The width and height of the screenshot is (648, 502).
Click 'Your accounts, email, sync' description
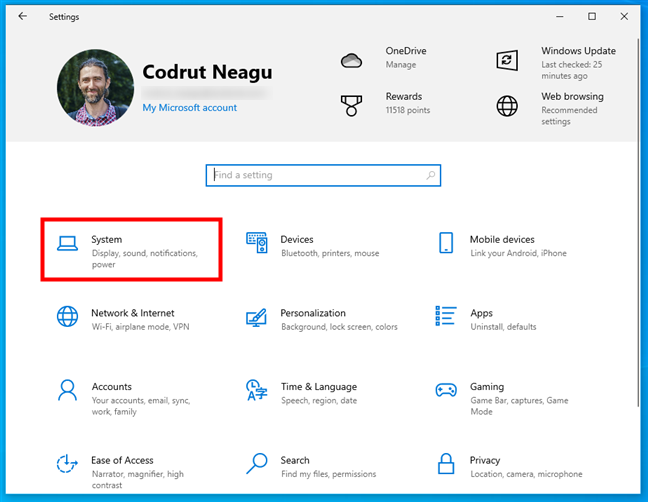pos(141,406)
